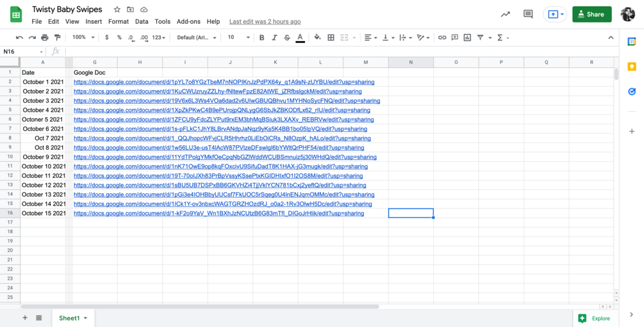Open the font size dropdown
This screenshot has width=644, height=327.
point(238,37)
